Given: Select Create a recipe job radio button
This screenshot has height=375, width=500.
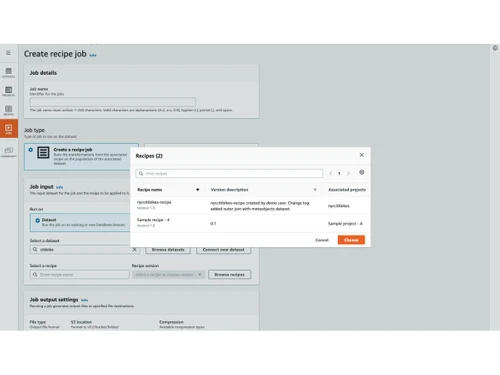Looking at the screenshot, I should click(31, 150).
